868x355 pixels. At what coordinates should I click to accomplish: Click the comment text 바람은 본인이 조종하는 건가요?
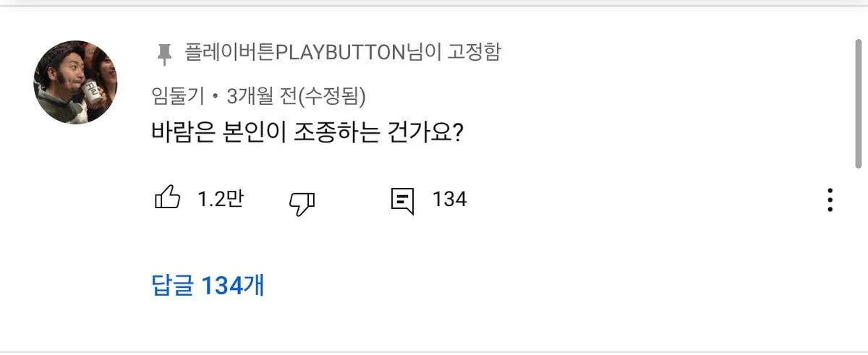coord(307,132)
